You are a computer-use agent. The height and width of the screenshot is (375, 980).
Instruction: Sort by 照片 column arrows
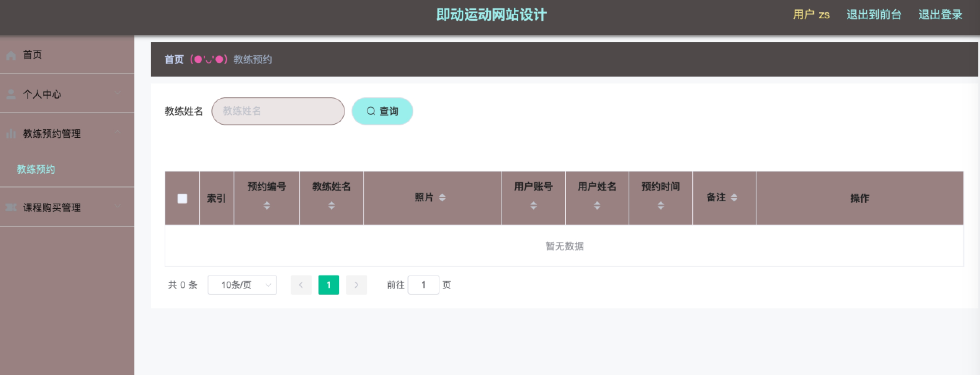(x=442, y=197)
